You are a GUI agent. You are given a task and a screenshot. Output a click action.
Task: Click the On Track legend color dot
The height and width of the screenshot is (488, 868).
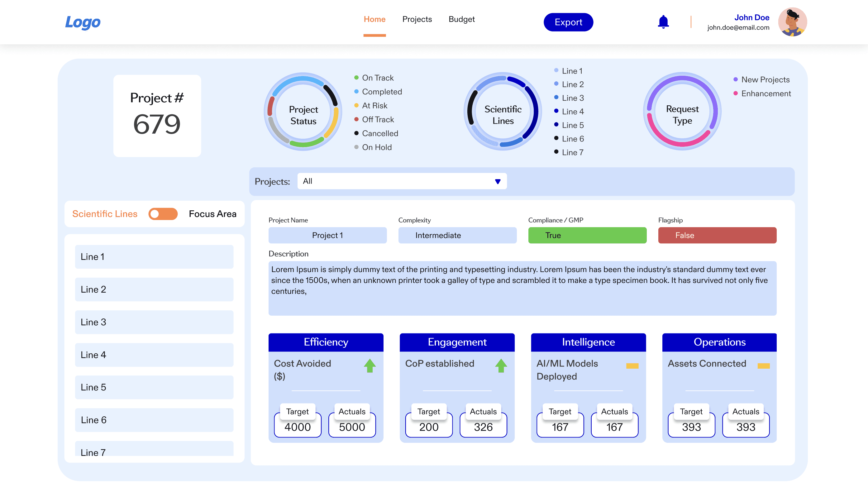356,78
